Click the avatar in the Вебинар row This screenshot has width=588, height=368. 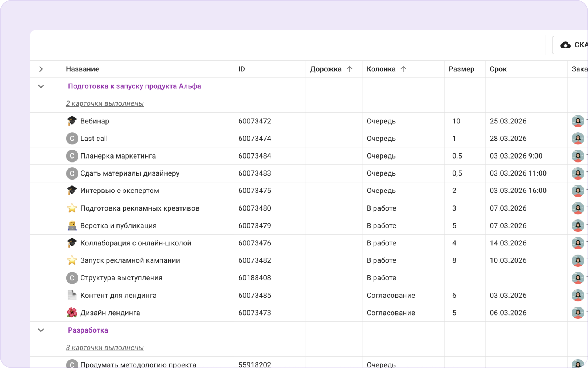[577, 121]
